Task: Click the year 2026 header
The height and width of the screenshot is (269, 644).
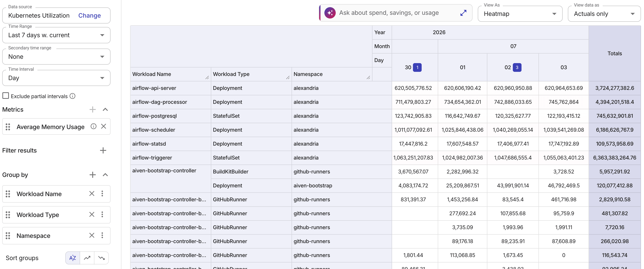Action: point(439,32)
